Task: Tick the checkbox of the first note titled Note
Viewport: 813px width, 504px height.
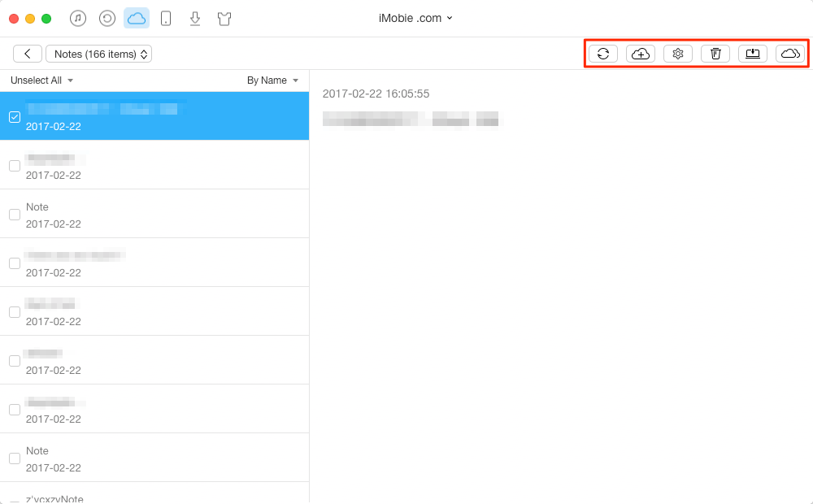Action: (x=15, y=214)
